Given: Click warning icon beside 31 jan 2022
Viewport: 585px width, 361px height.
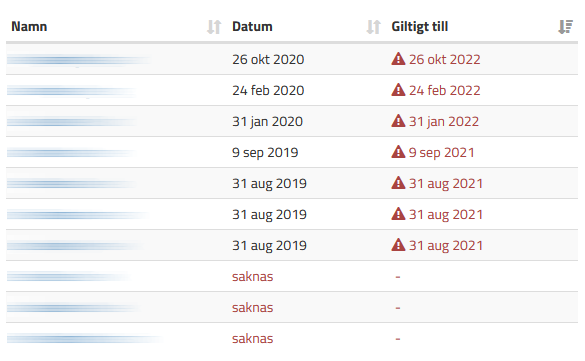Looking at the screenshot, I should [x=398, y=121].
